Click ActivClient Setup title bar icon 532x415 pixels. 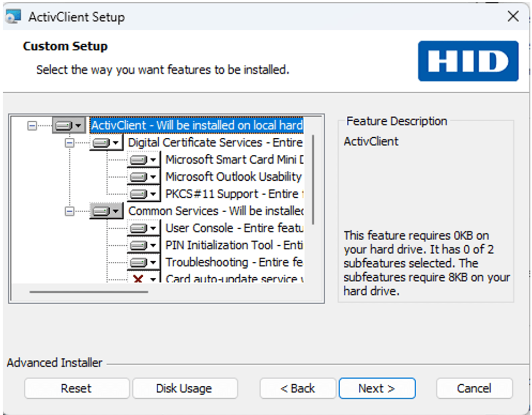(14, 17)
